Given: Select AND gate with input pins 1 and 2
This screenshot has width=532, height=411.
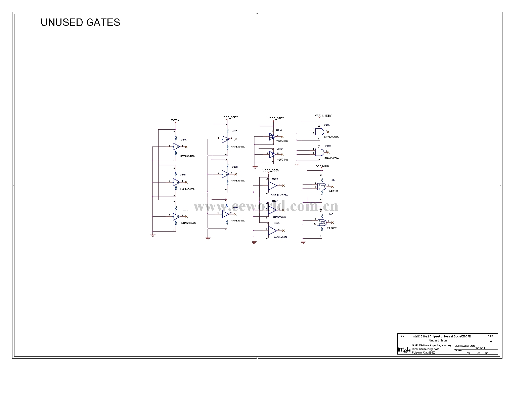Looking at the screenshot, I should (320, 131).
